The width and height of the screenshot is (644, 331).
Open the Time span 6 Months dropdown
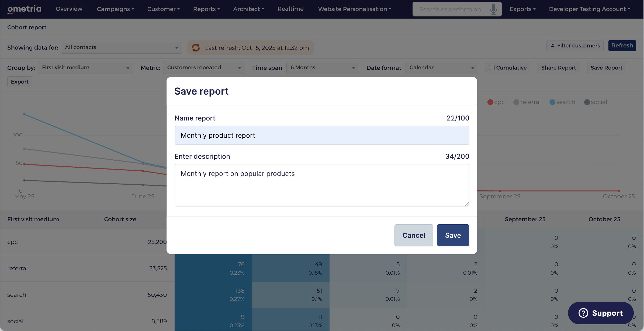[x=323, y=68]
